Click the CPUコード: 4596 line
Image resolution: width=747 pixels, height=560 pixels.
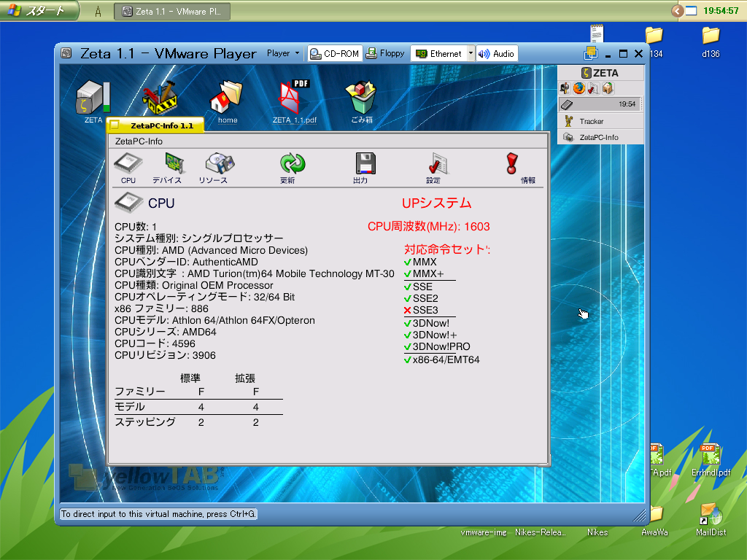tap(155, 344)
